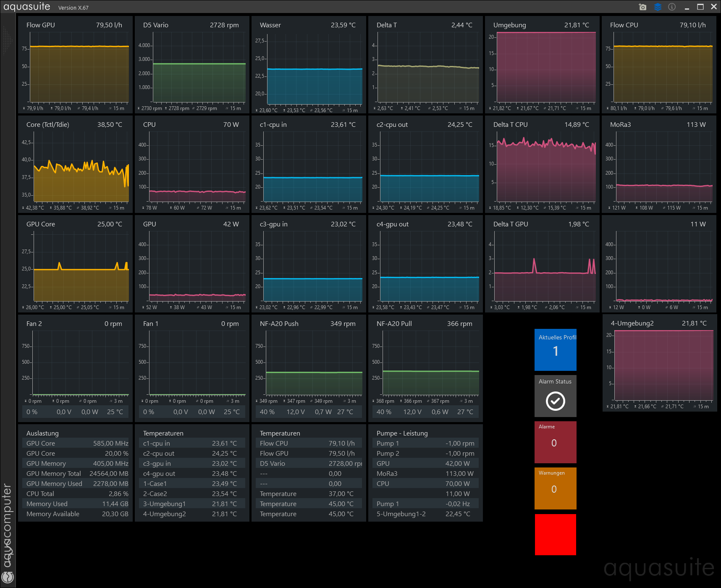Click the MoRa3 113,00 W row
Screen dimensions: 721x588
pos(425,473)
